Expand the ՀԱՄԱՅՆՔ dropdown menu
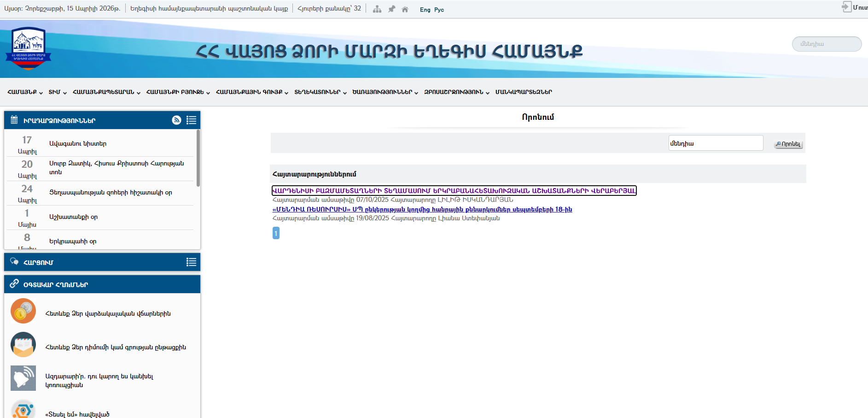Image resolution: width=868 pixels, height=418 pixels. pos(25,92)
